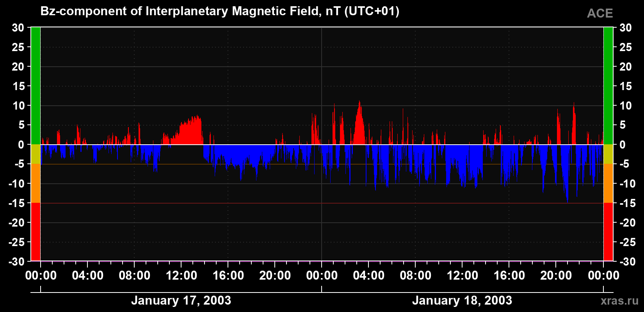This screenshot has height=312, width=644.
Task: Click the "ACE" satellite label
Action: 600,13
